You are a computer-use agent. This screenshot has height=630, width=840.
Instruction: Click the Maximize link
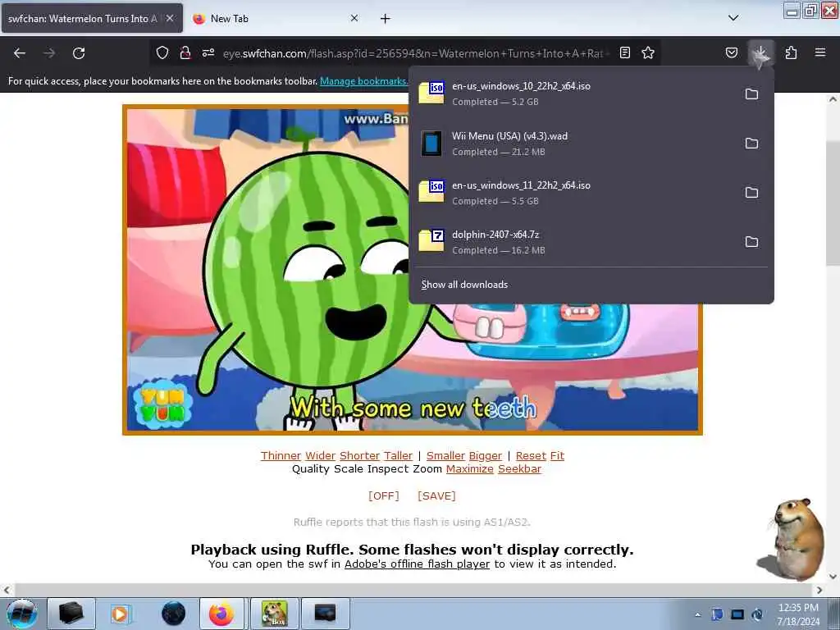point(470,468)
